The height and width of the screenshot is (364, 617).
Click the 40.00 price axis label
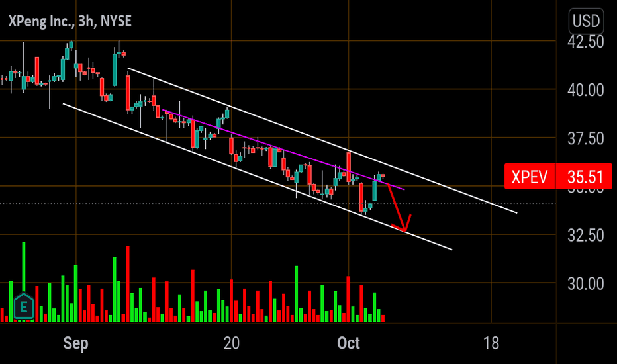(585, 90)
